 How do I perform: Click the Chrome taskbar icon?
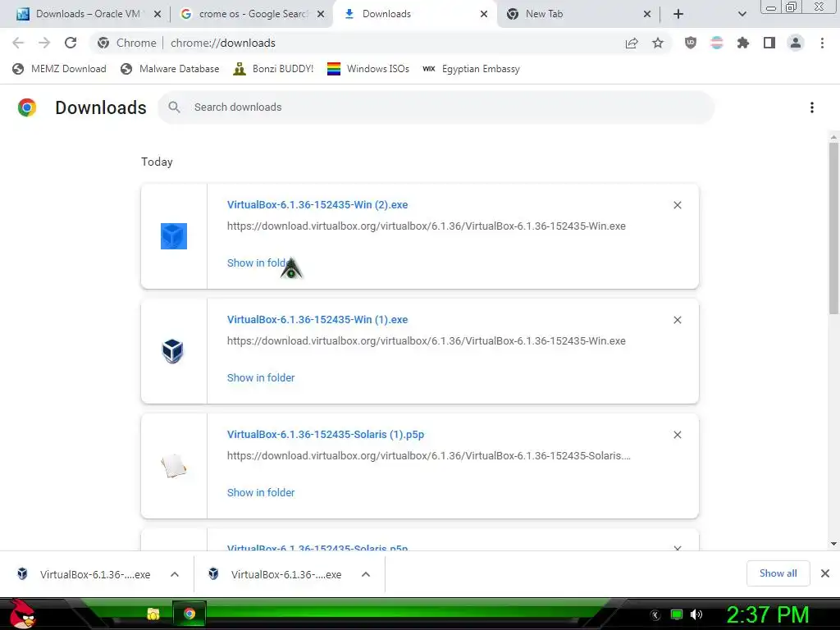click(189, 614)
